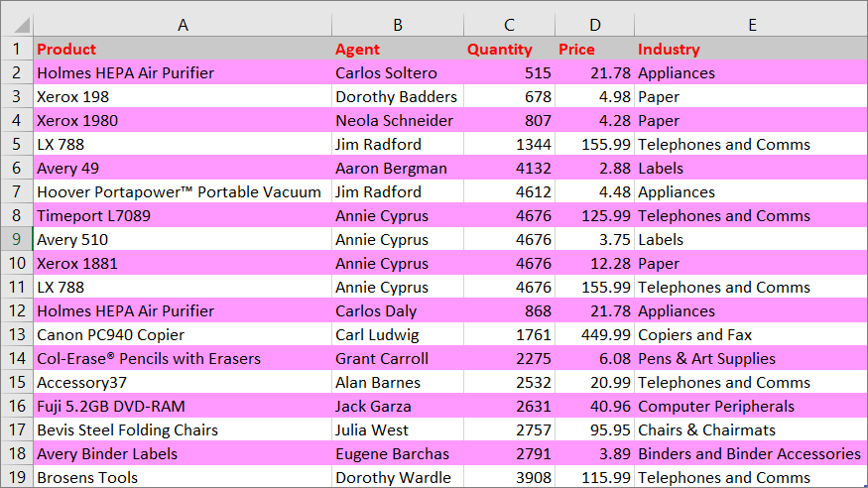The width and height of the screenshot is (868, 488).
Task: Select column D header
Action: point(594,25)
